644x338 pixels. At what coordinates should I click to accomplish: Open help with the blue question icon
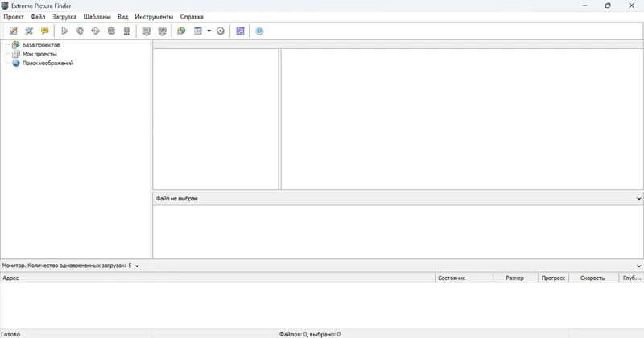(x=259, y=31)
